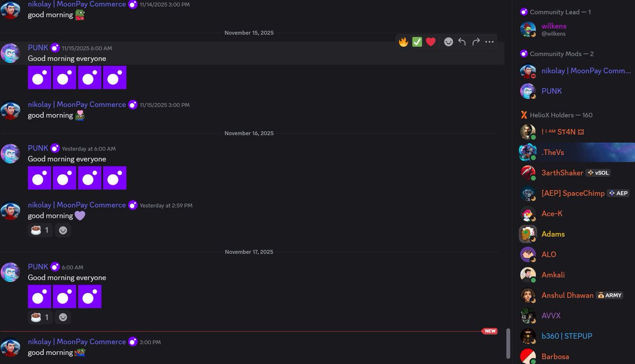Click the purple heart emoji in nikolay's Yesterday message
The height and width of the screenshot is (364, 635).
pyautogui.click(x=80, y=216)
